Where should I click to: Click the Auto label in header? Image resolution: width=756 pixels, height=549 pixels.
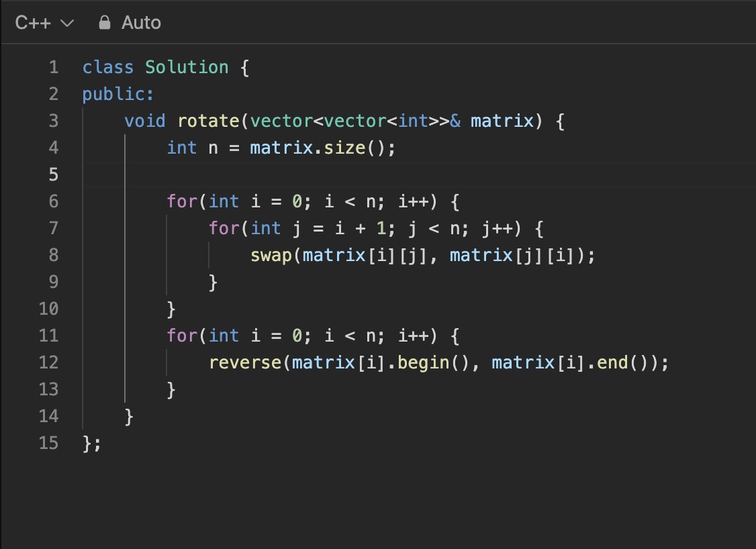141,23
